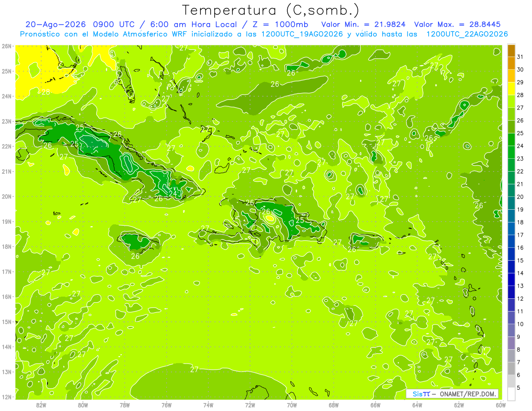Click latitude axis label '23N'
532x411 pixels.
pyautogui.click(x=7, y=121)
